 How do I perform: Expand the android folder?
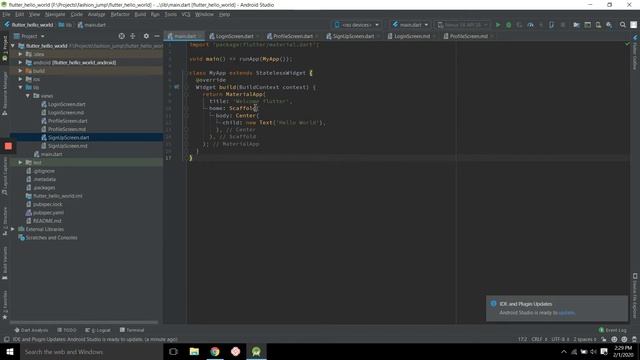20,62
